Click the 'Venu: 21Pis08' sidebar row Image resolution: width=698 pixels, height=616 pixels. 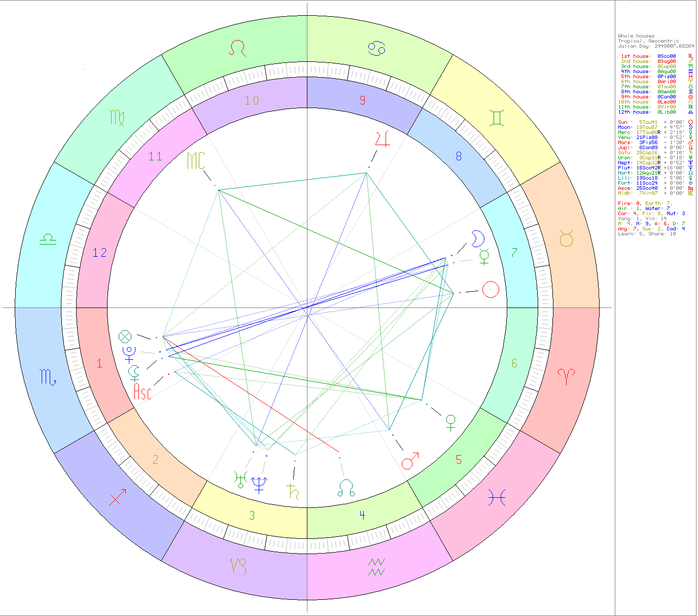[x=656, y=138]
